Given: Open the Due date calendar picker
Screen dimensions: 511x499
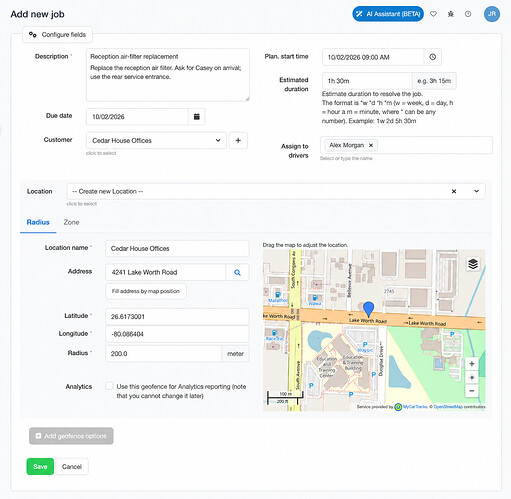Looking at the screenshot, I should 197,117.
